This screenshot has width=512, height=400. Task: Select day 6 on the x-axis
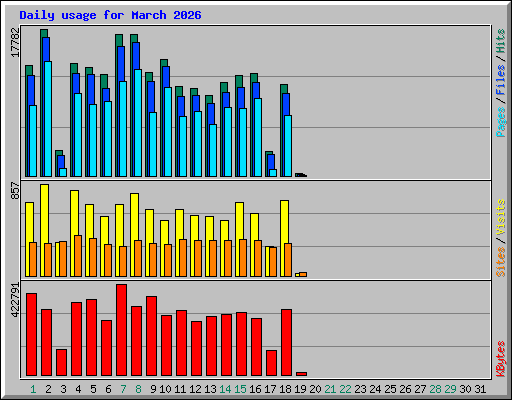pyautogui.click(x=108, y=389)
